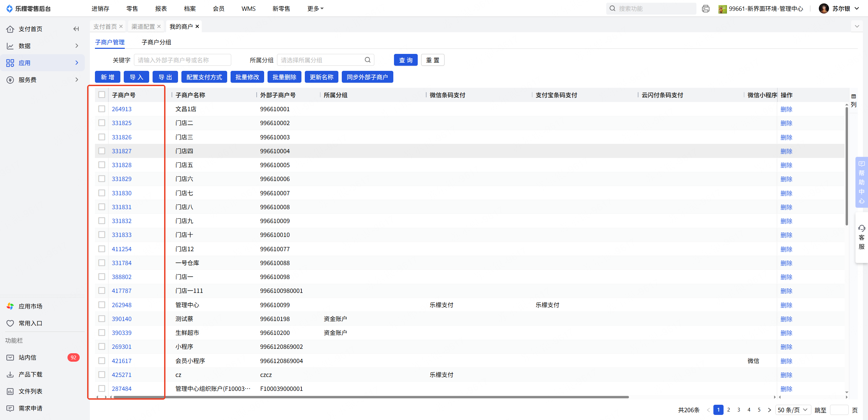Click 删除 link for 文昌1店 row
868x420 pixels.
[x=786, y=109]
